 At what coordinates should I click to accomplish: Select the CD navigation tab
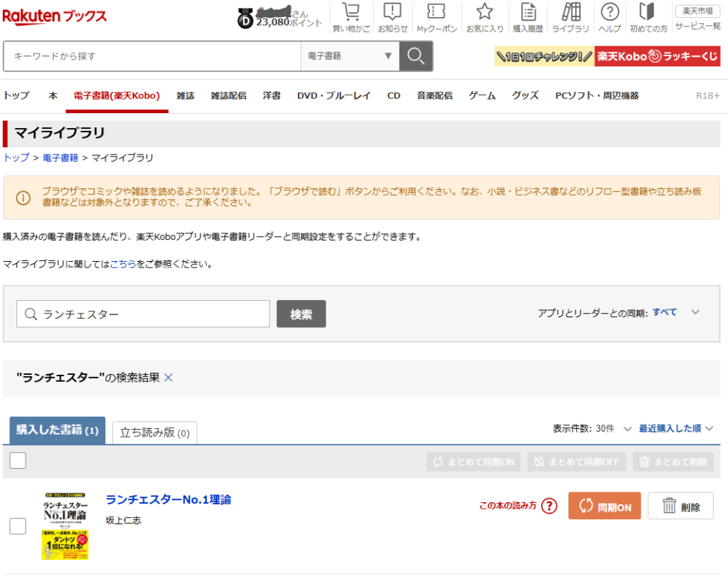394,96
